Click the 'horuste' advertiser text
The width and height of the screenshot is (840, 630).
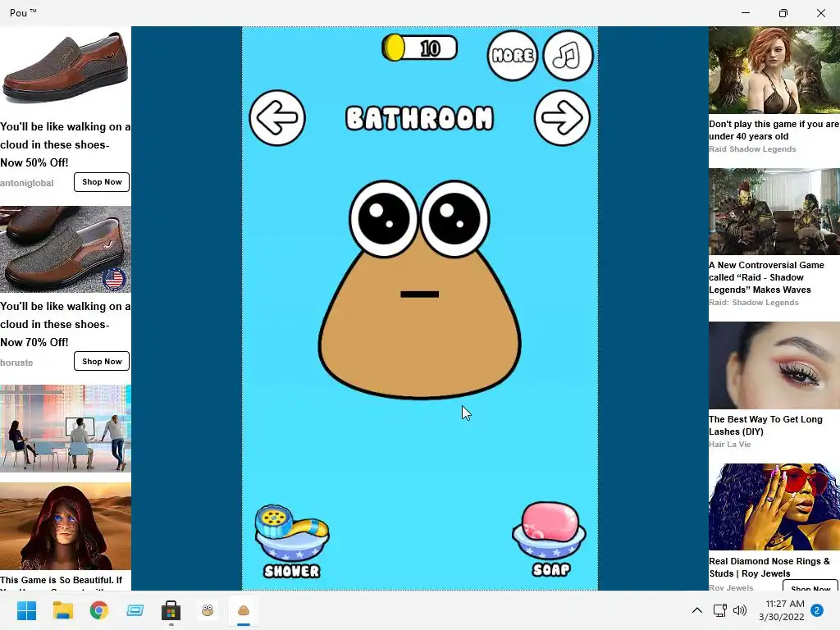click(x=16, y=363)
